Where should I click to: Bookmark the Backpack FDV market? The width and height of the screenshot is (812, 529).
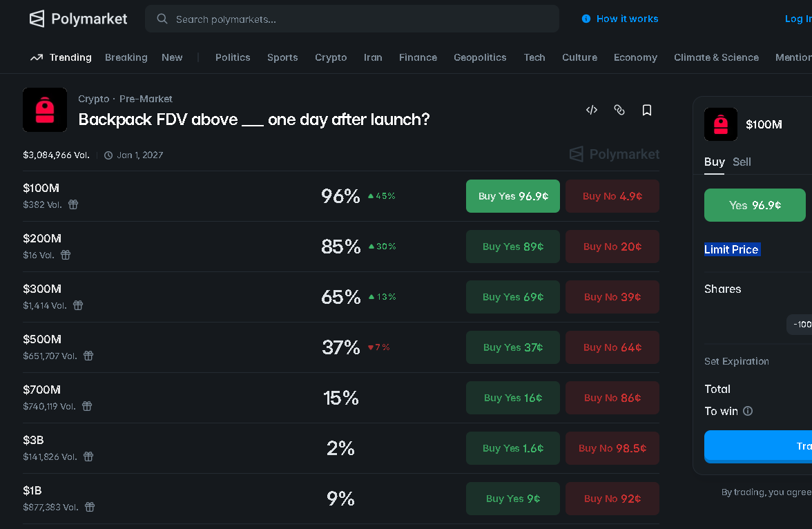pyautogui.click(x=647, y=110)
